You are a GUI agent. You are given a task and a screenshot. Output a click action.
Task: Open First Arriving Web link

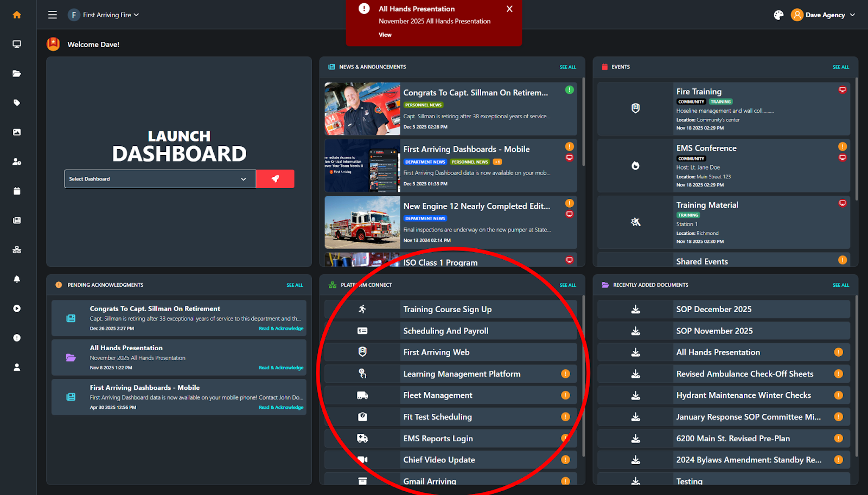tap(451, 352)
